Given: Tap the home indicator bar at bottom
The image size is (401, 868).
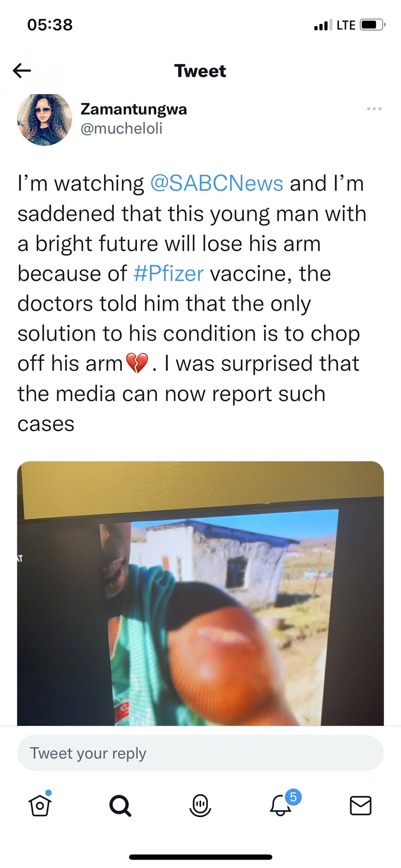Looking at the screenshot, I should tap(200, 857).
